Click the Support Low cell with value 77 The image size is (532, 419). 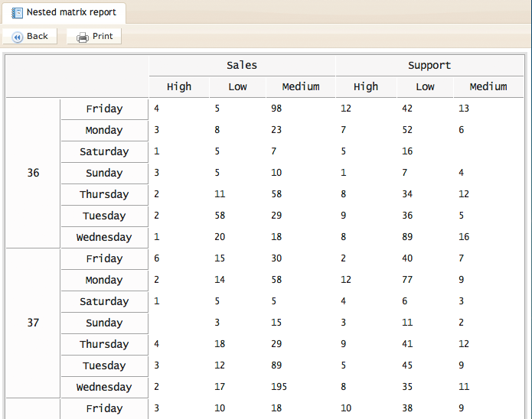[408, 280]
